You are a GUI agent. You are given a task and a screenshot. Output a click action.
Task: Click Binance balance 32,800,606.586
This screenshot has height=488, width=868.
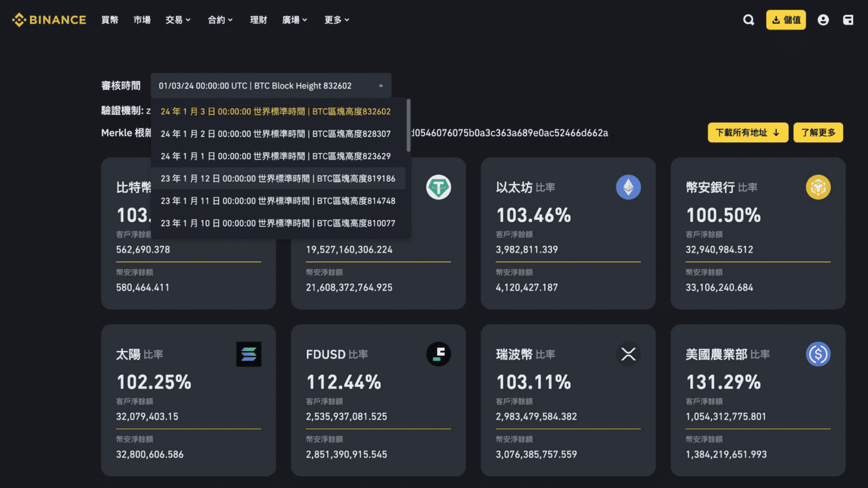click(x=150, y=454)
